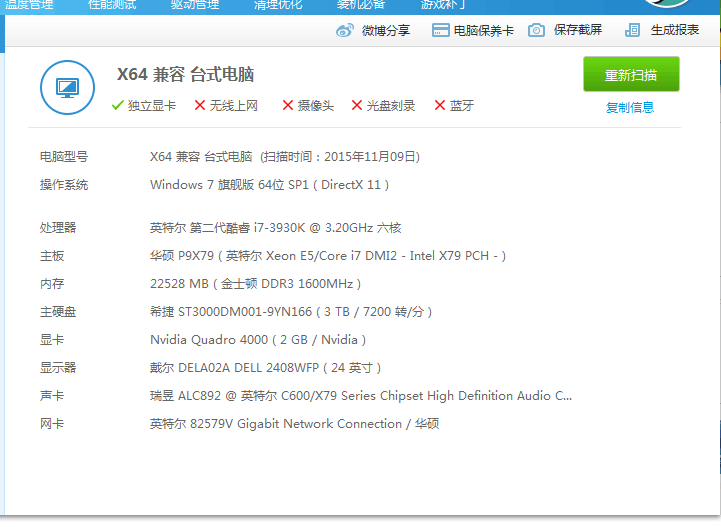
Task: Switch to the 性能测试 tab
Action: click(x=112, y=5)
